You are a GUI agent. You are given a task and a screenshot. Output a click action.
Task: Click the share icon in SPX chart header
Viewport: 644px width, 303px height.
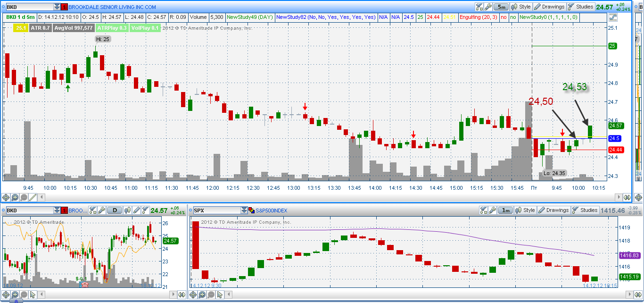(484, 210)
